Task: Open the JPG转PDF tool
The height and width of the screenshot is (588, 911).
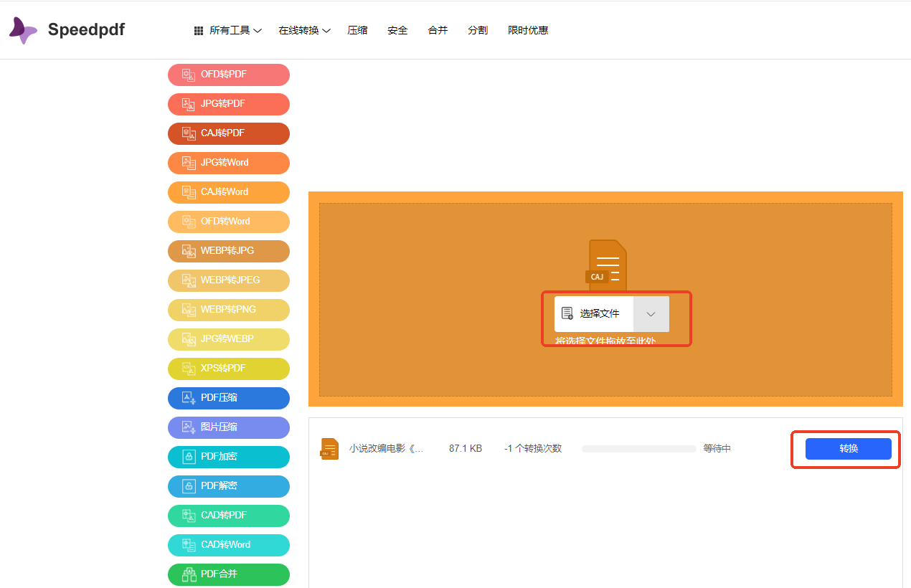Action: pos(228,104)
